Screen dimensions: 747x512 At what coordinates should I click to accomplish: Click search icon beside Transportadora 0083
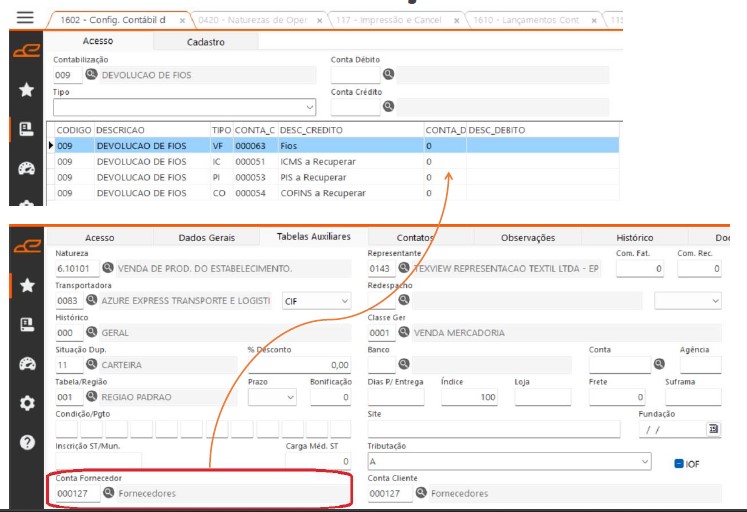(91, 300)
